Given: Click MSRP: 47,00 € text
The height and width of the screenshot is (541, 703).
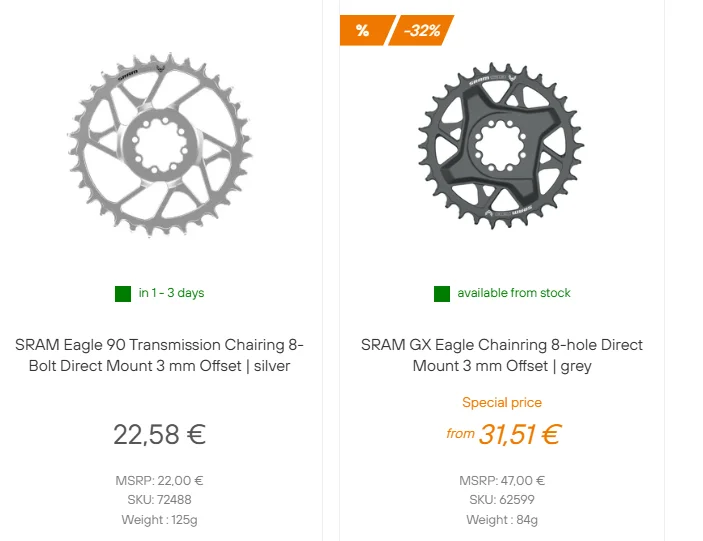Looking at the screenshot, I should coord(502,481).
